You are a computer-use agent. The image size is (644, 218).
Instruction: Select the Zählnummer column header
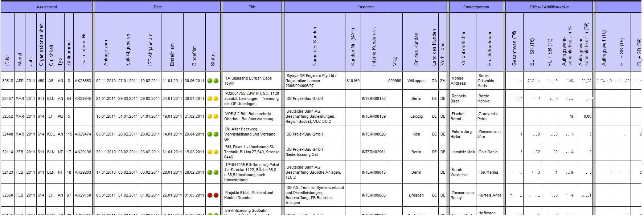(69, 42)
